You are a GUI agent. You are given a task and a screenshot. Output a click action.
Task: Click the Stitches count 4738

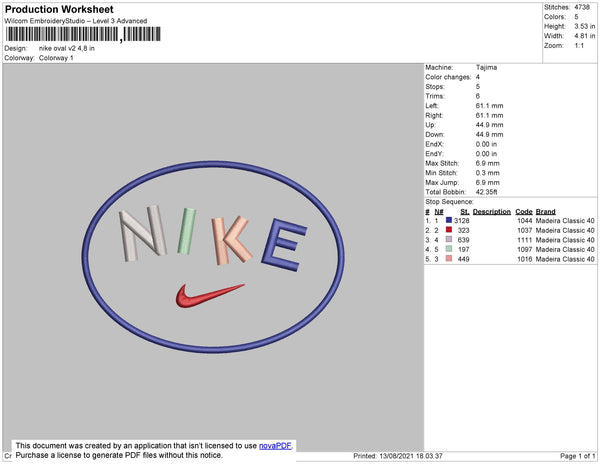pos(582,7)
